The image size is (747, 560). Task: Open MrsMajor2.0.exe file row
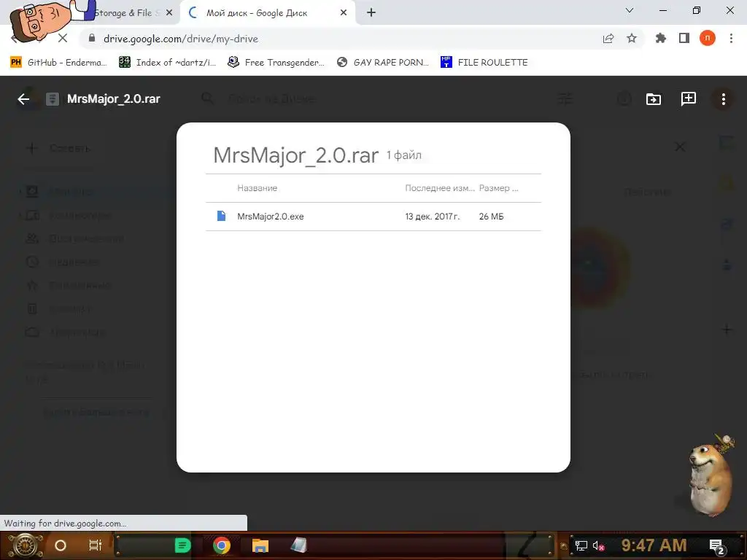[x=373, y=217]
